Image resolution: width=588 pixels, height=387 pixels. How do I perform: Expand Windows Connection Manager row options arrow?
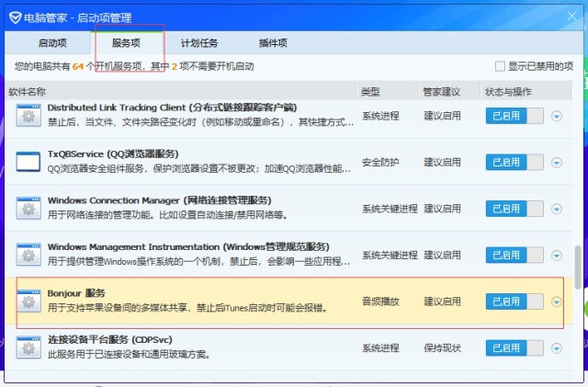(557, 209)
